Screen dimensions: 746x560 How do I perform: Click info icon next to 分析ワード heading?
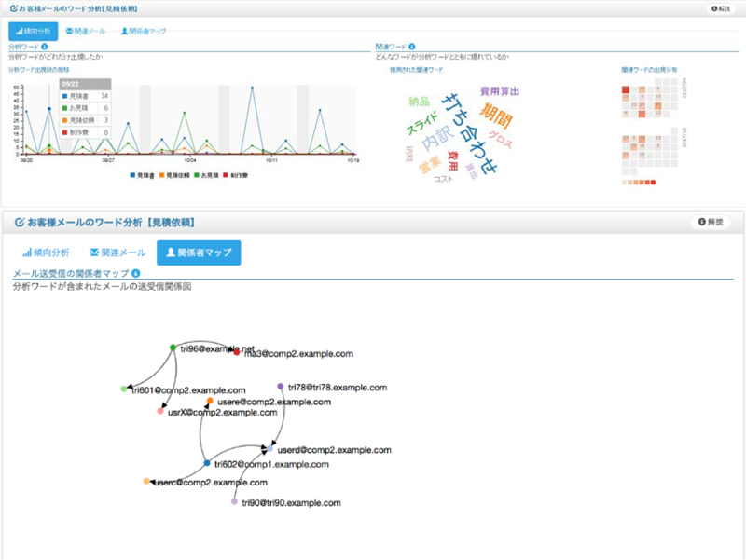44,47
